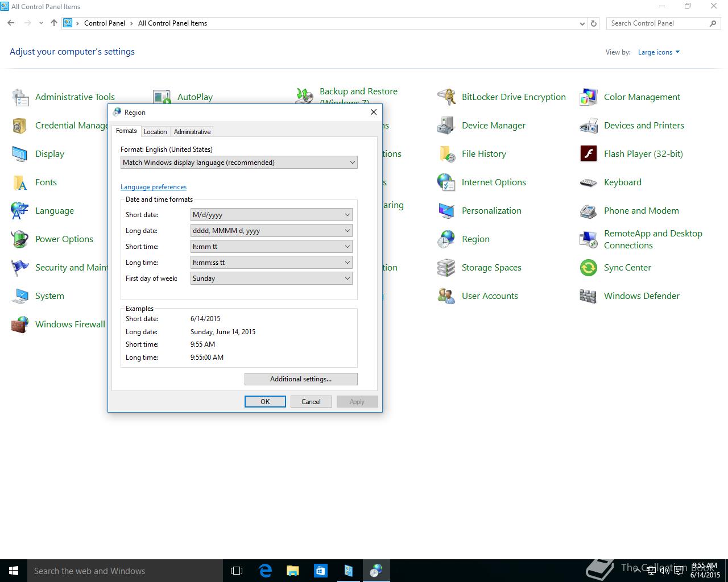Refresh the Control Panel view
This screenshot has height=582, width=728.
click(594, 23)
